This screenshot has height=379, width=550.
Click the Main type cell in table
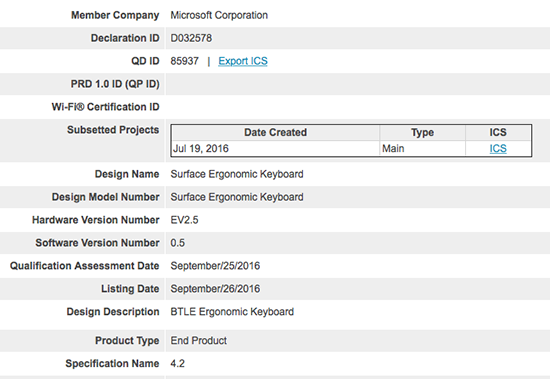click(422, 148)
